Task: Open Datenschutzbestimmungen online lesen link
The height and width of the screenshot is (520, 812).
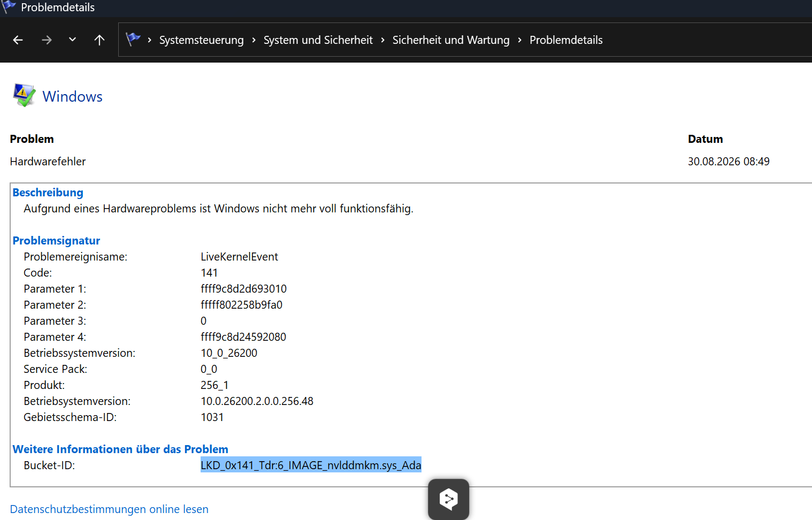Action: [x=109, y=509]
